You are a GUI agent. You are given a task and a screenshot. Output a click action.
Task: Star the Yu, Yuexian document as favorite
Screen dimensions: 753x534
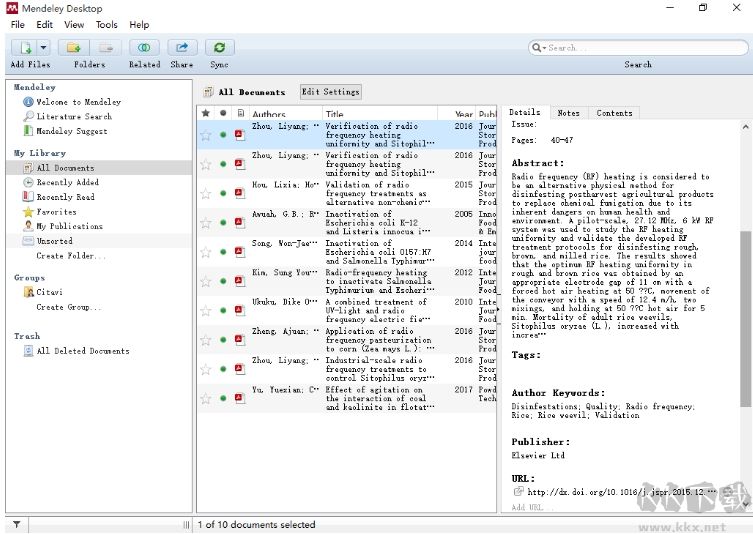206,398
